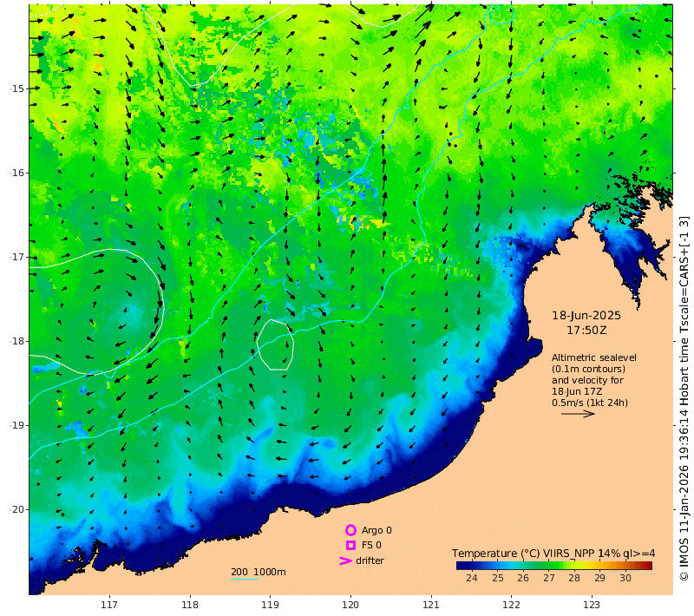Click the 0.5m/s velocity scale arrow

click(x=578, y=414)
